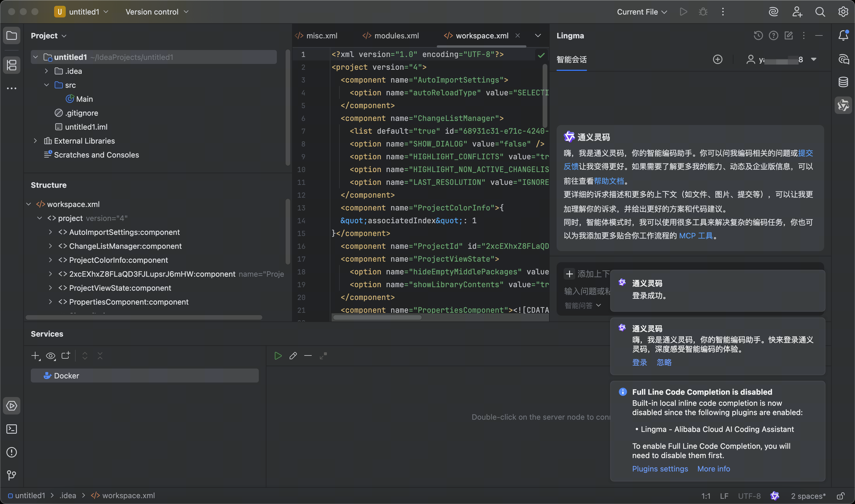This screenshot has width=855, height=504.
Task: Open the Problems tool window
Action: pos(12,452)
